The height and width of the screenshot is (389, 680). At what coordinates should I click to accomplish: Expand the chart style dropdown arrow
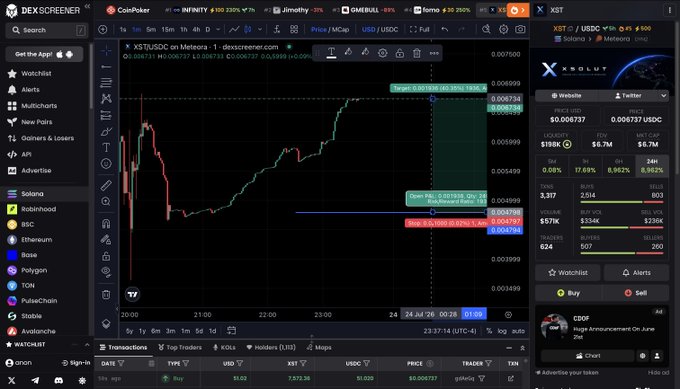pyautogui.click(x=260, y=29)
